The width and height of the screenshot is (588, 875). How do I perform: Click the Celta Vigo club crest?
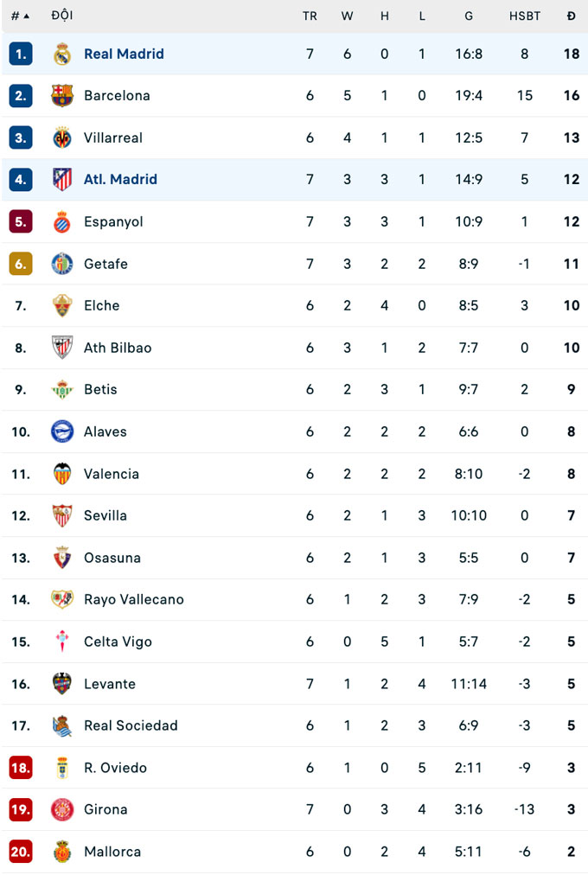pos(62,642)
